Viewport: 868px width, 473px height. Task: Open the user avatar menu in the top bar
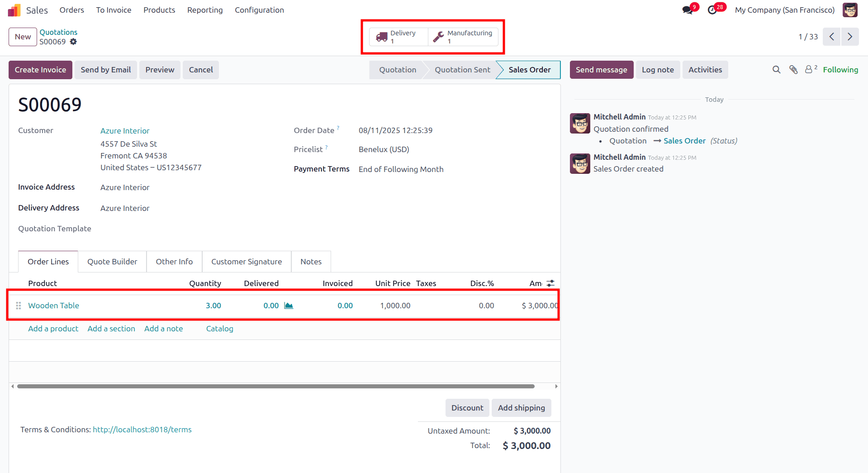(850, 10)
